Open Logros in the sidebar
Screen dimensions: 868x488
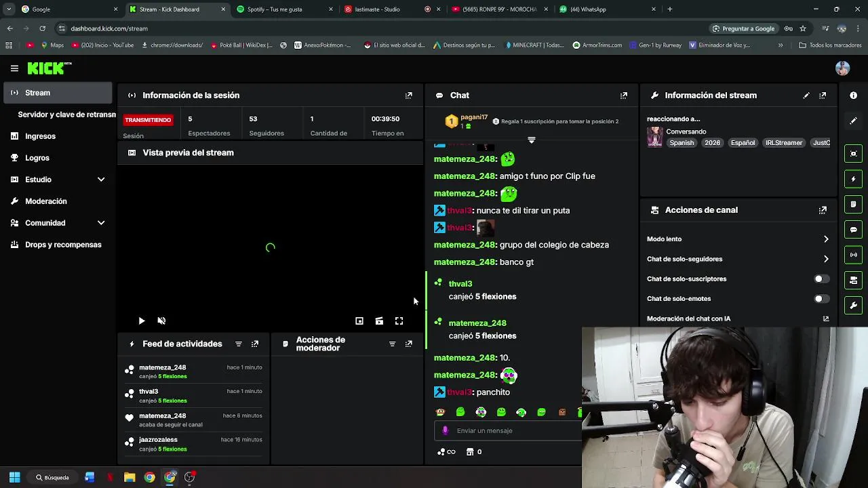coord(58,158)
